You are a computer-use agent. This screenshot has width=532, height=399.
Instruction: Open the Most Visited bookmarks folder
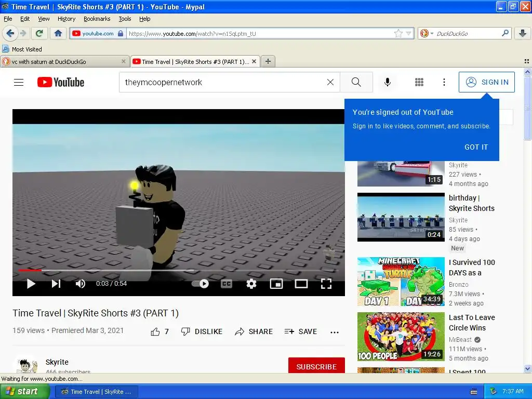(x=22, y=49)
